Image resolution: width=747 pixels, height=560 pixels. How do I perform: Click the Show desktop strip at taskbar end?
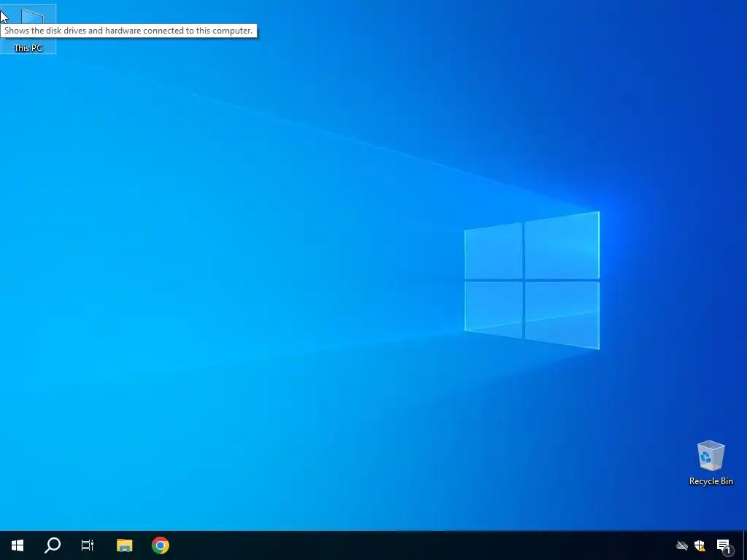pyautogui.click(x=745, y=545)
